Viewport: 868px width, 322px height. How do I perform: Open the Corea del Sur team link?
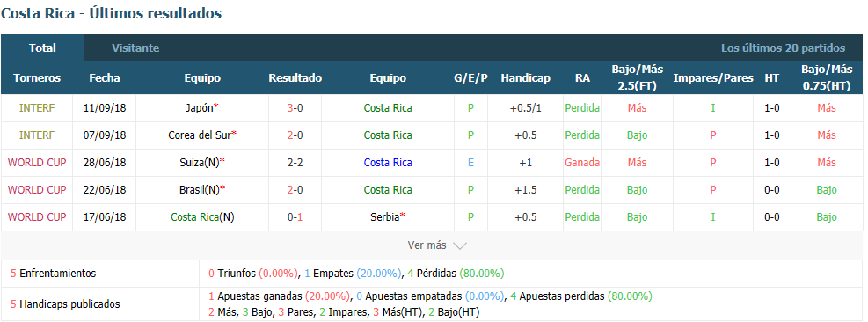point(200,135)
